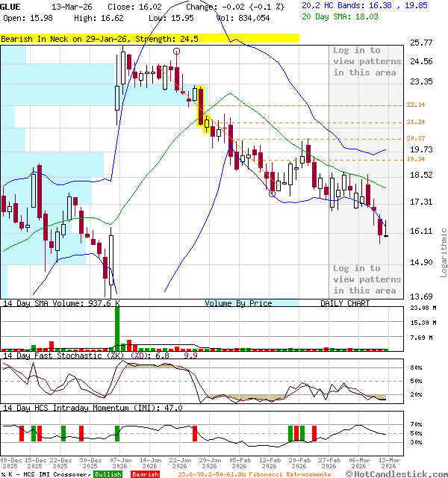Click the tallest green volume spike bar

point(117,327)
